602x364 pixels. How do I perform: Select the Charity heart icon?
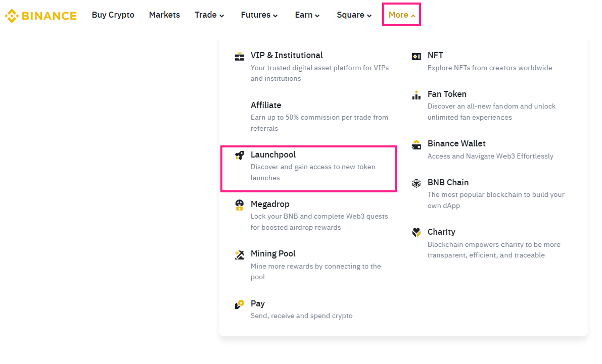416,233
